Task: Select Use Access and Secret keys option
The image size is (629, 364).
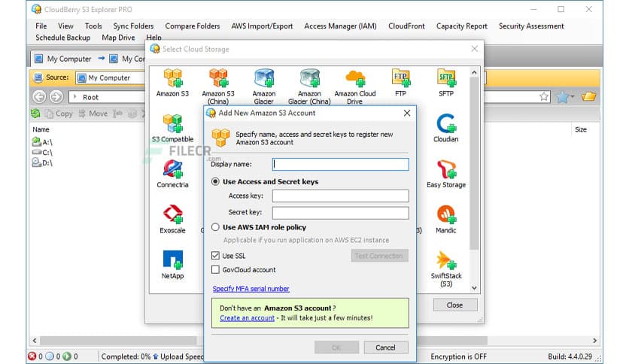Action: click(216, 182)
